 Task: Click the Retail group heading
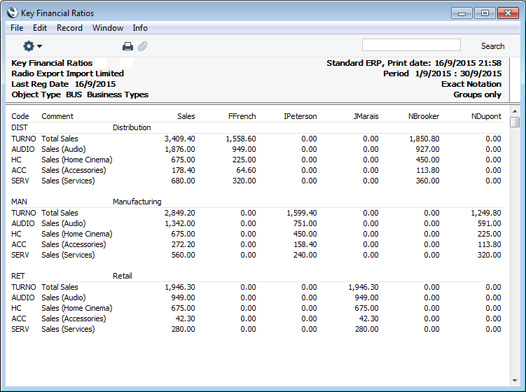(122, 276)
